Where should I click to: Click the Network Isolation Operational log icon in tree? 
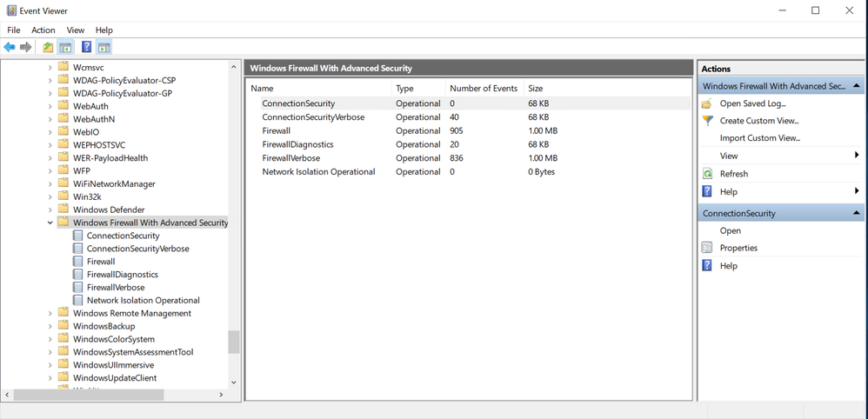pyautogui.click(x=77, y=301)
